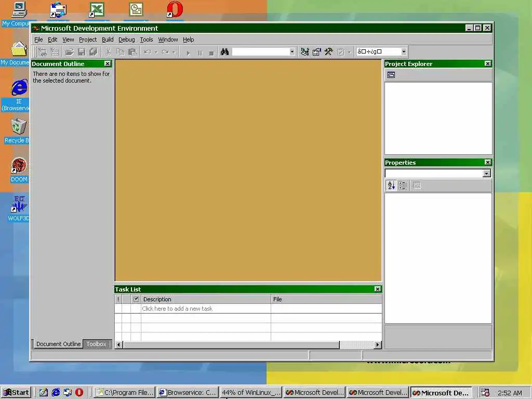Open the Edit menu
This screenshot has width=532, height=399.
pos(52,39)
